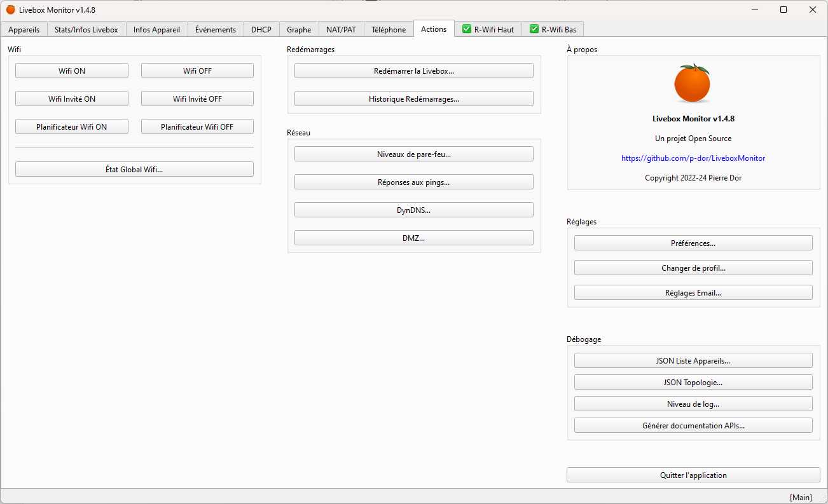Click the Un projet Open Source text

tap(693, 139)
